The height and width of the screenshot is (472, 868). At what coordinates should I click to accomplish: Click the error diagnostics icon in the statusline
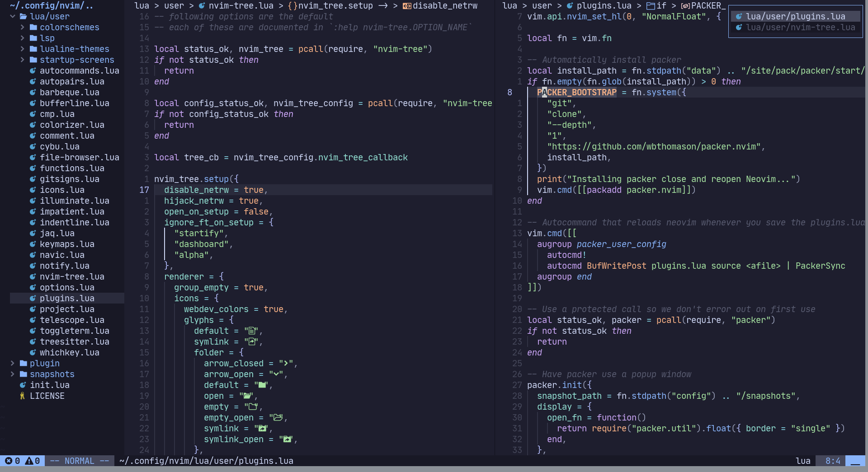click(x=9, y=461)
